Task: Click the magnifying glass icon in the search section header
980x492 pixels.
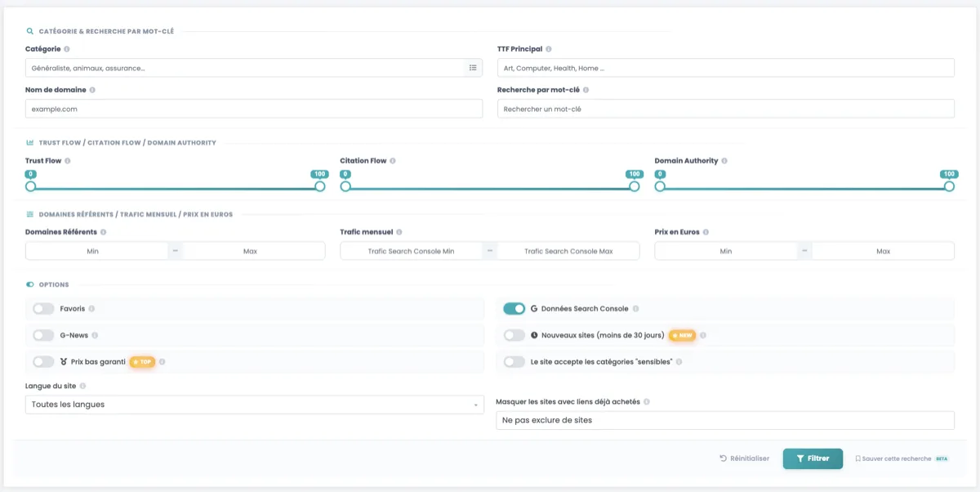Action: pyautogui.click(x=30, y=29)
